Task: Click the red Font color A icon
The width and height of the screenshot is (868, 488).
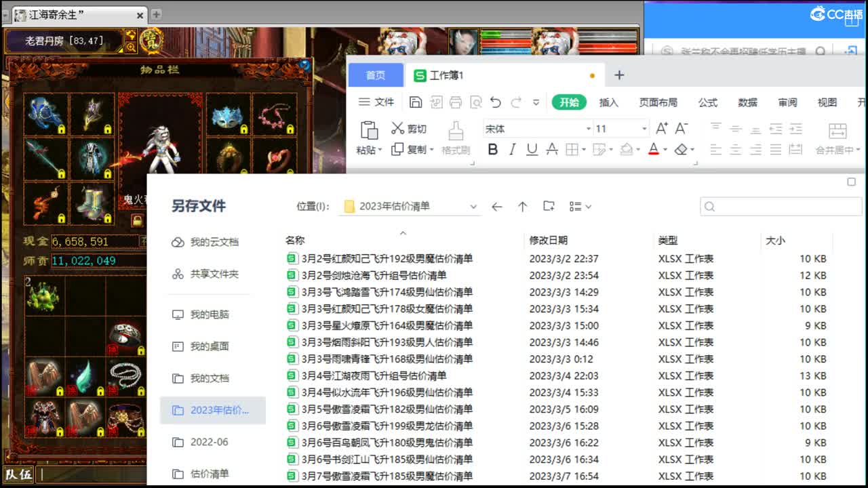Action: [654, 150]
